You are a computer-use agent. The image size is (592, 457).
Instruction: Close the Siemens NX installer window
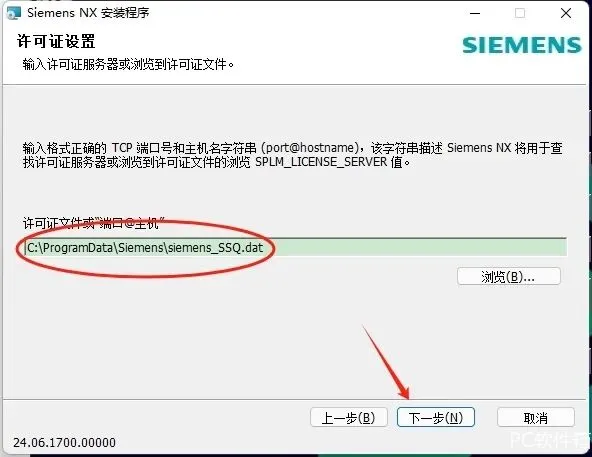566,13
